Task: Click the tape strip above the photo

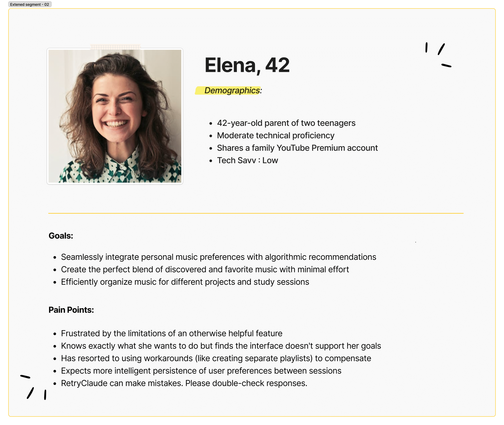Action: tap(115, 47)
